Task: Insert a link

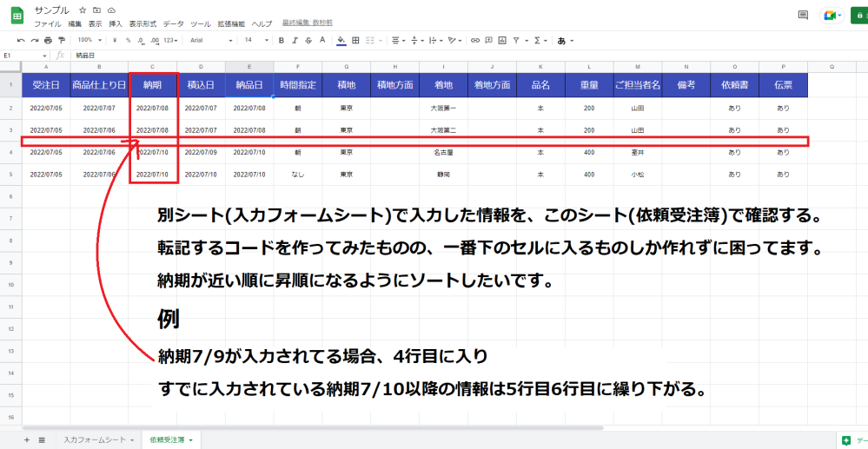Action: pyautogui.click(x=475, y=41)
